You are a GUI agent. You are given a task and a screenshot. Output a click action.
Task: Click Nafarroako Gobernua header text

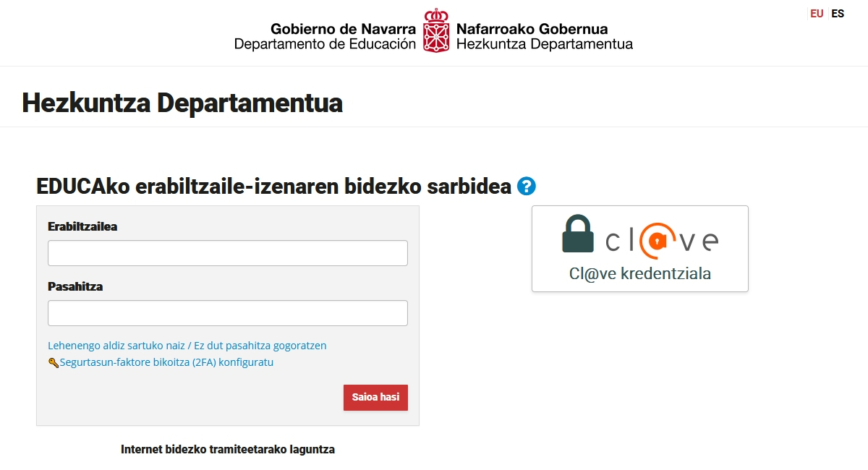pos(532,30)
